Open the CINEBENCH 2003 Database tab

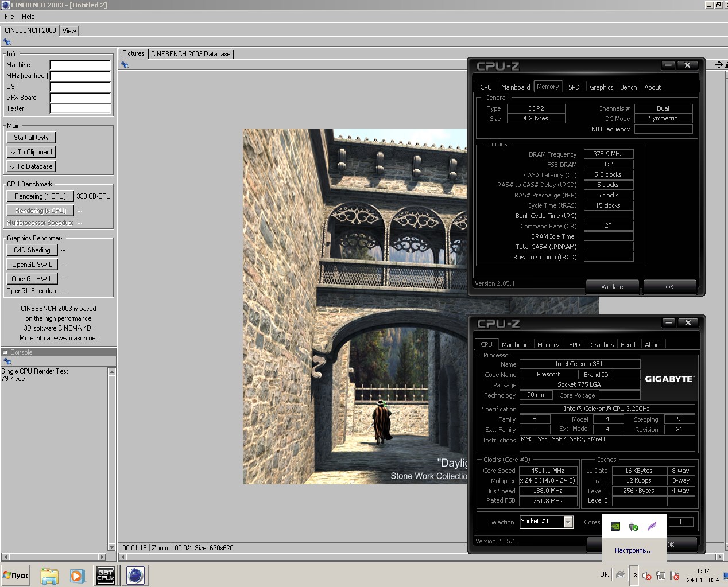click(191, 54)
